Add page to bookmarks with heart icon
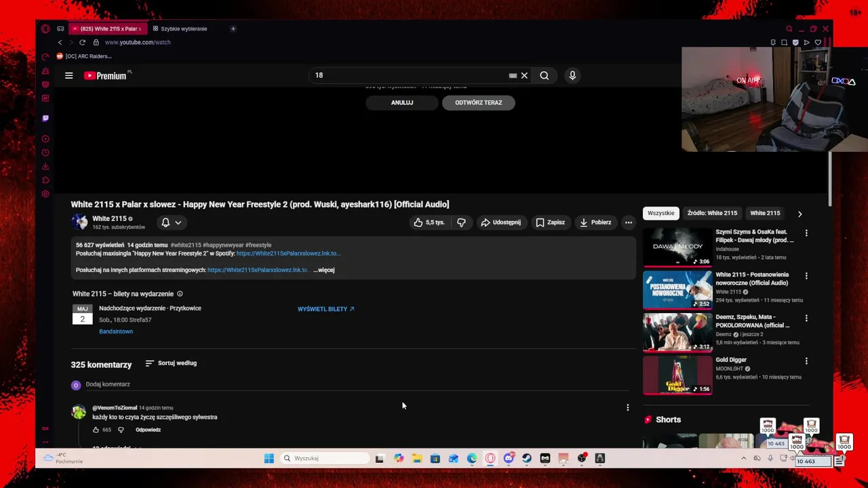 tap(818, 42)
